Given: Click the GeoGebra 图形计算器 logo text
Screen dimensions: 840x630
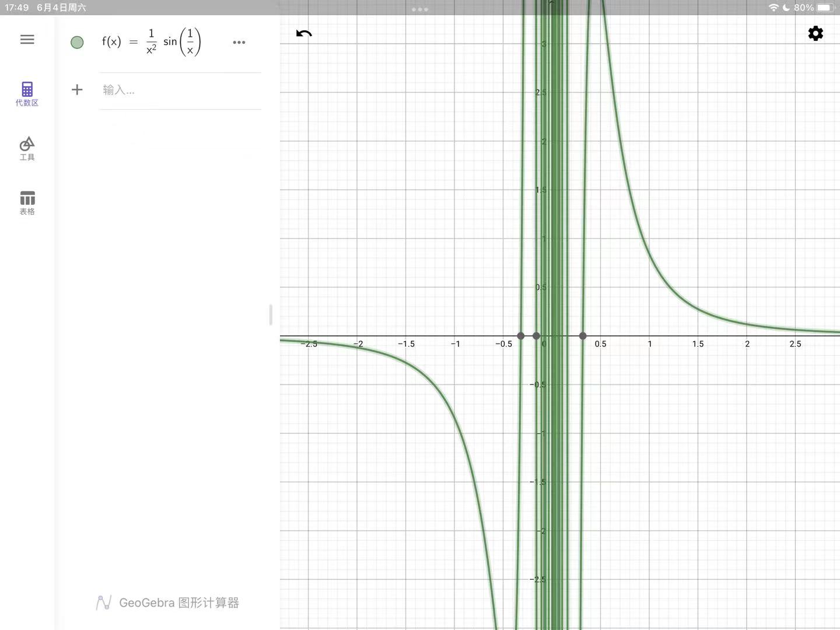Looking at the screenshot, I should click(x=168, y=603).
